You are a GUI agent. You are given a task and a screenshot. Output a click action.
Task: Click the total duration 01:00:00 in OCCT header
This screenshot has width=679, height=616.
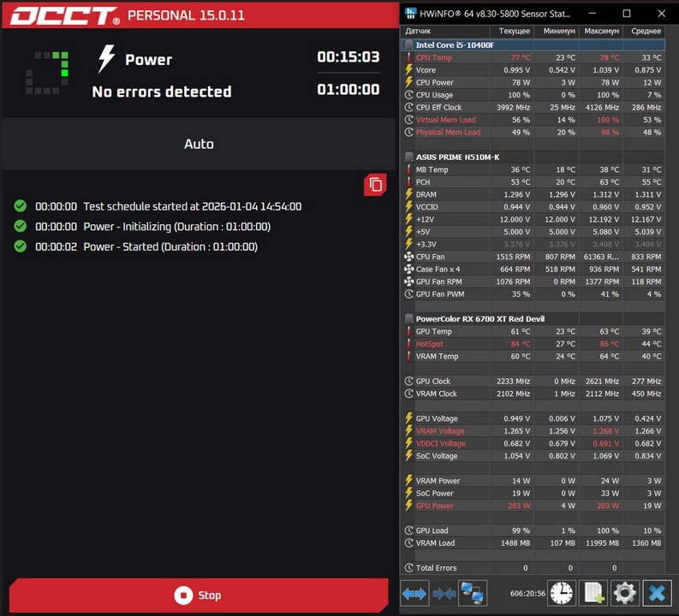pos(348,90)
